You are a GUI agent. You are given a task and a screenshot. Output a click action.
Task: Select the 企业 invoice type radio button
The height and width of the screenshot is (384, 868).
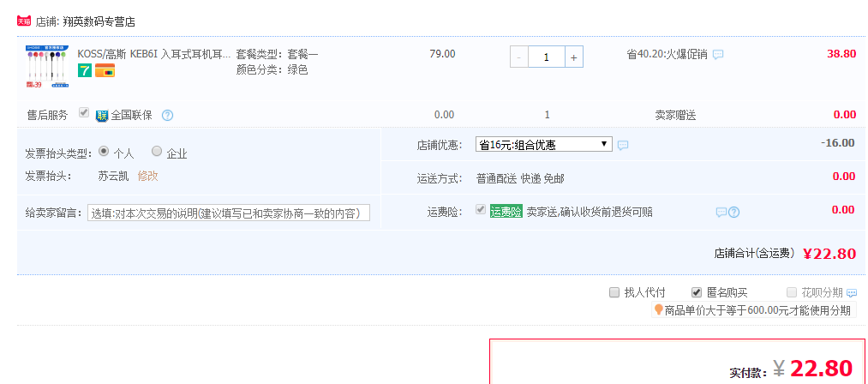157,151
